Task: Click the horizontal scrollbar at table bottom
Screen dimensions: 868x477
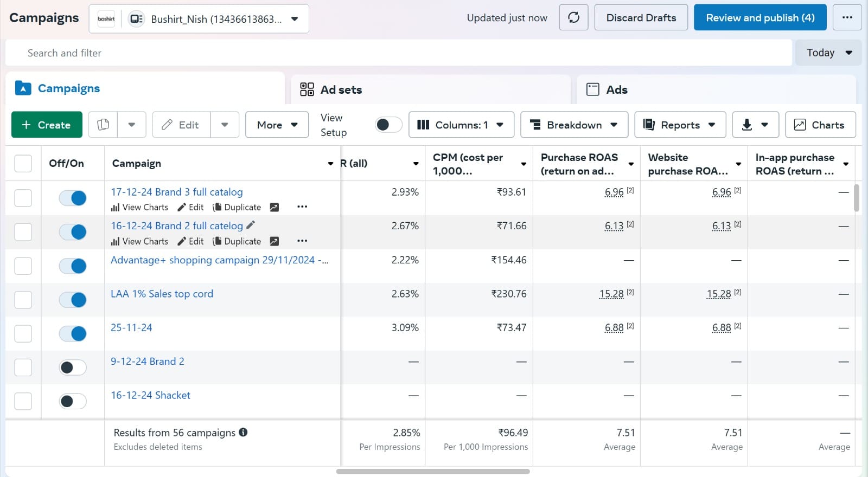Action: pos(433,471)
